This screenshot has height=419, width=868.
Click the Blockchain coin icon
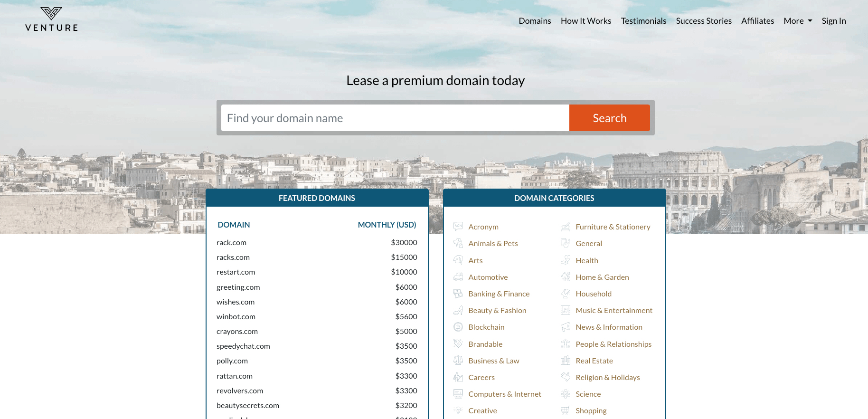pyautogui.click(x=458, y=327)
